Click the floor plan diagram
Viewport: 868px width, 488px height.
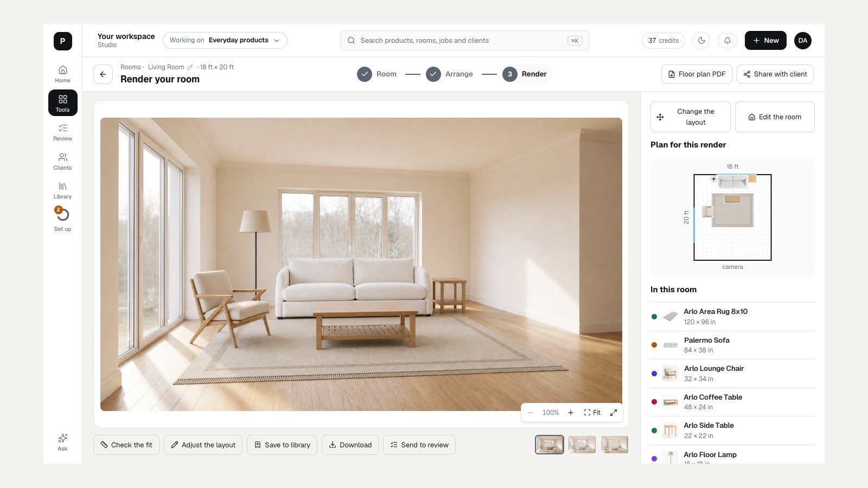[x=732, y=217]
